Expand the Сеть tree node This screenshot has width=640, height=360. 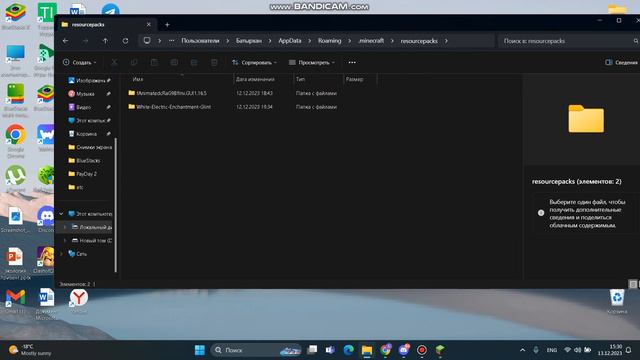(61, 254)
